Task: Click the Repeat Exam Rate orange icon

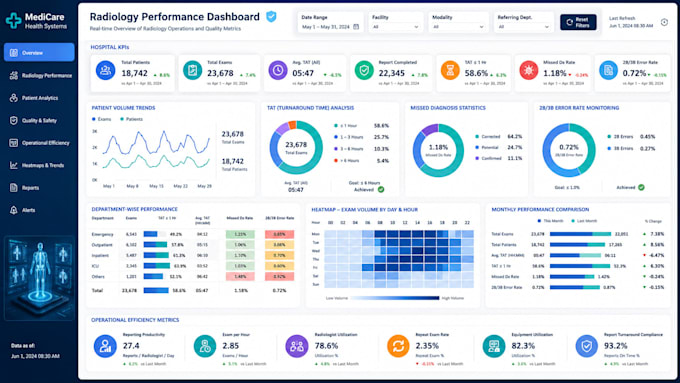Action: (x=398, y=346)
